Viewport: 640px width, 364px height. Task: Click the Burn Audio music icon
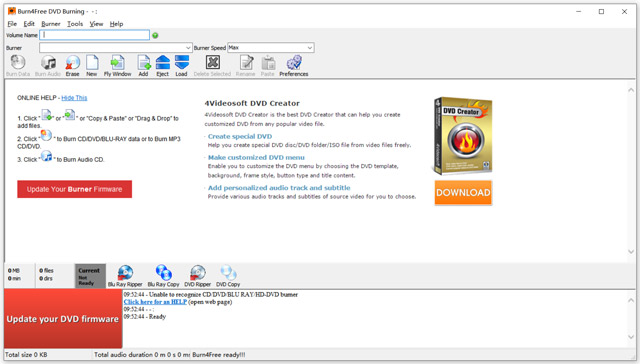click(x=48, y=62)
